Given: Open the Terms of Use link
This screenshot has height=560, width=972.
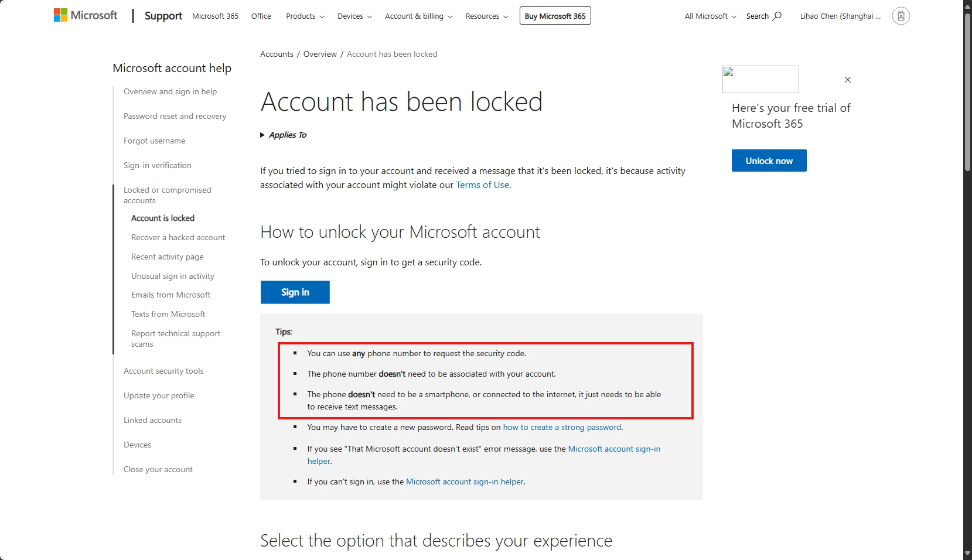Looking at the screenshot, I should pos(483,185).
